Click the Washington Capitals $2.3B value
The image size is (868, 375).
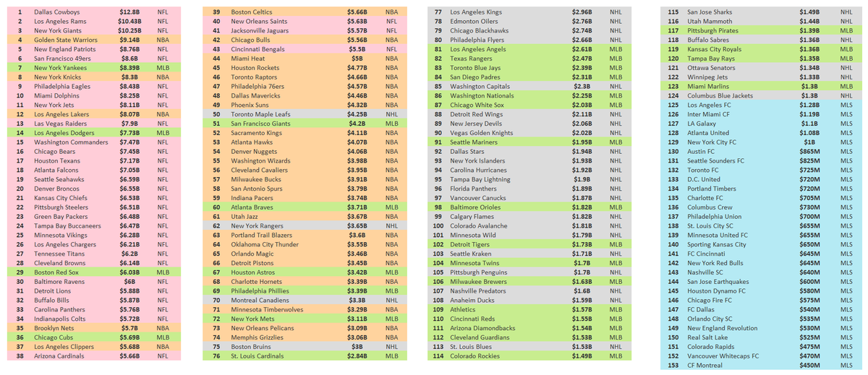582,86
